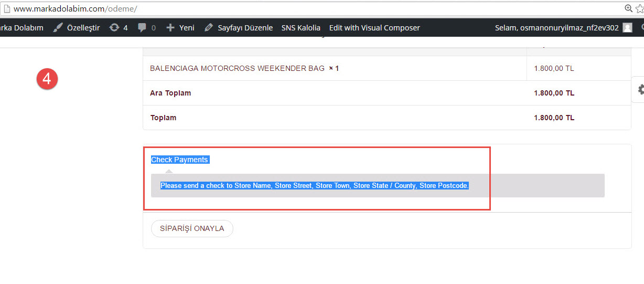Bookmark the page with the star icon
This screenshot has width=644, height=284.
639,8
